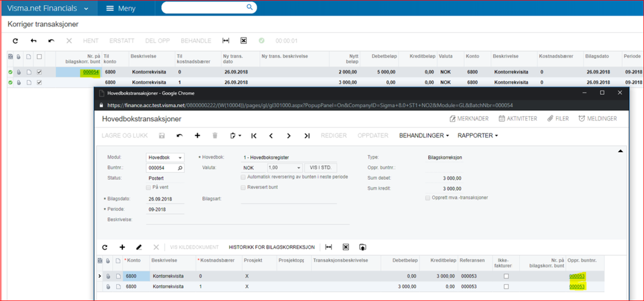Go to the last record in popup
Screen dimensions: 644x301
[x=307, y=135]
